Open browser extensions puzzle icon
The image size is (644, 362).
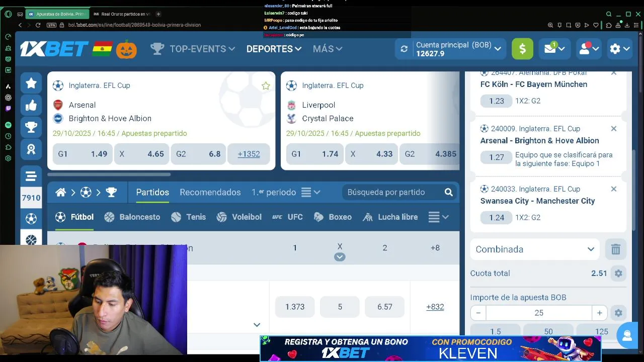coord(609,25)
